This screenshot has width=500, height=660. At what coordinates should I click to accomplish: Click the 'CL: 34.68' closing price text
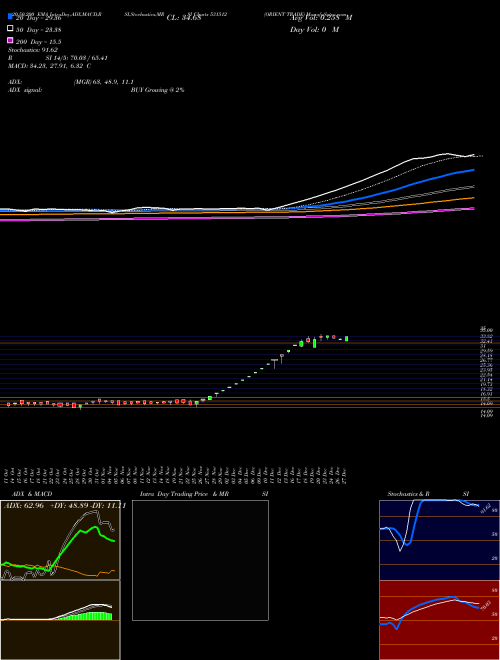[184, 18]
